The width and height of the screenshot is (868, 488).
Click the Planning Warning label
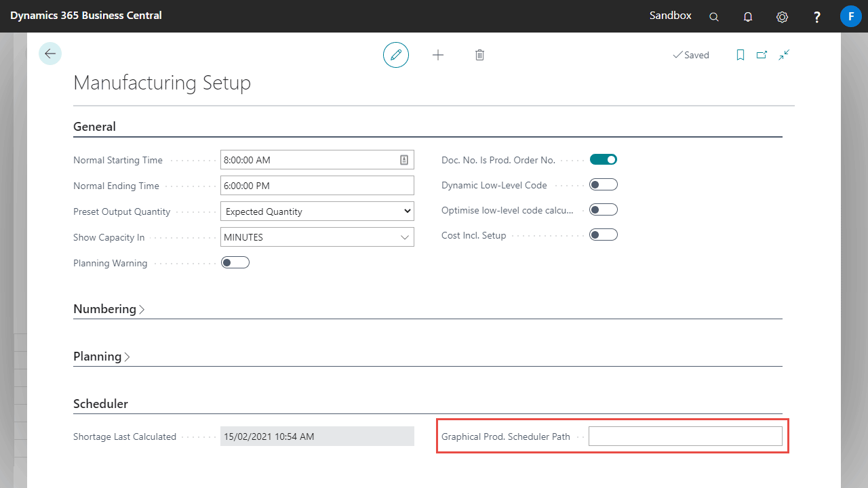tap(111, 263)
